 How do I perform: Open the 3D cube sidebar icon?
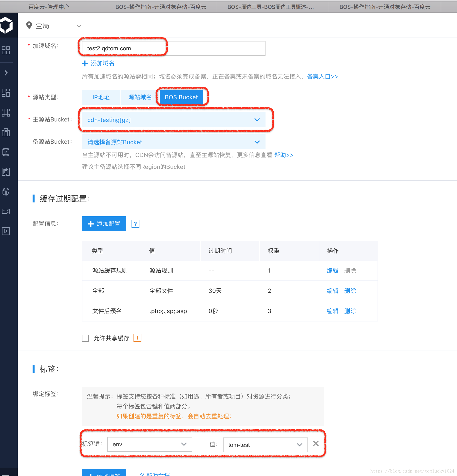(x=6, y=192)
